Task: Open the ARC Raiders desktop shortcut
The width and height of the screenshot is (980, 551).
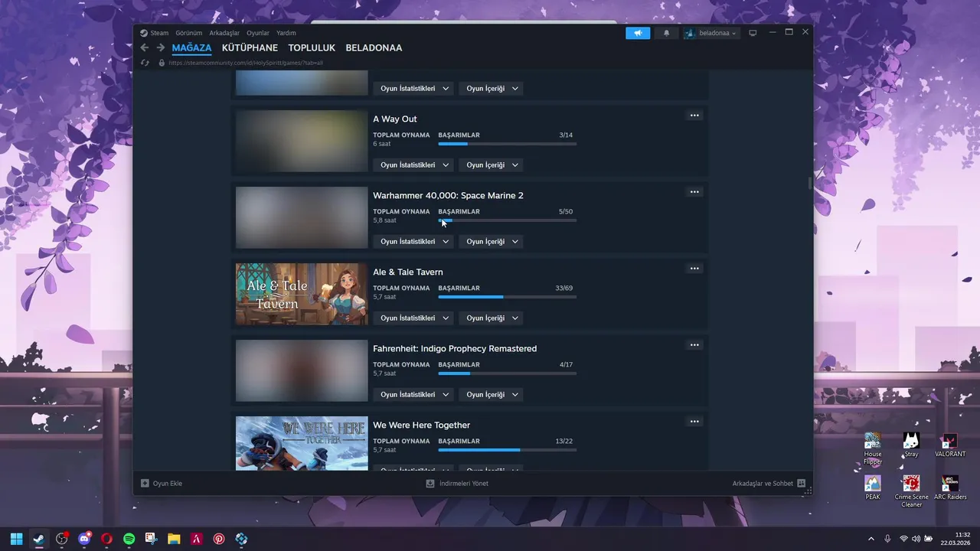Action: [x=950, y=487]
